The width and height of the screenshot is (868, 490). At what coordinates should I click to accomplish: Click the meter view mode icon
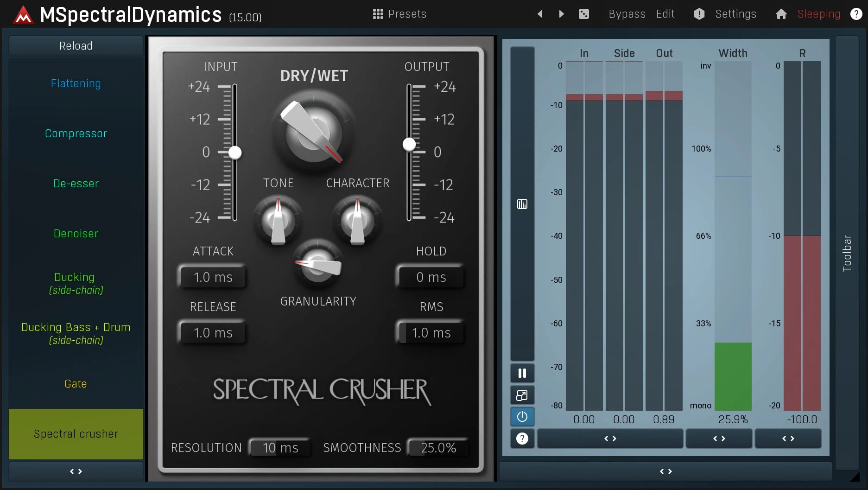[522, 204]
